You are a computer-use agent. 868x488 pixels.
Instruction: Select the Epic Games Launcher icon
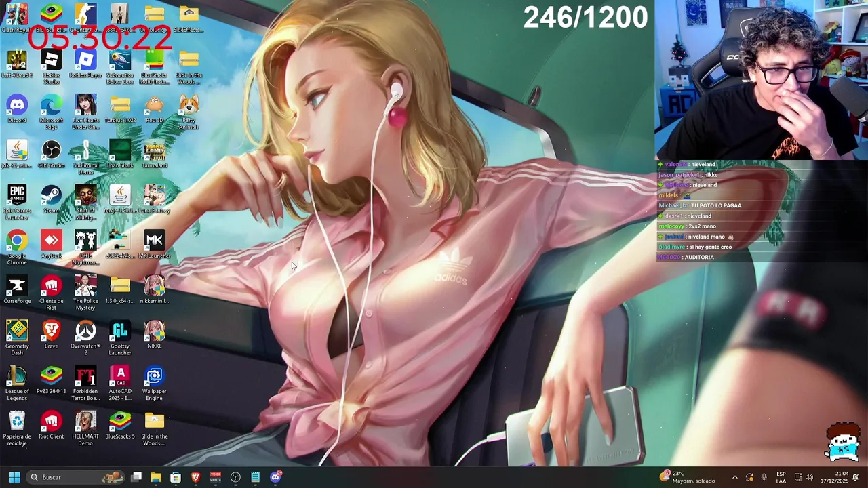point(17,203)
